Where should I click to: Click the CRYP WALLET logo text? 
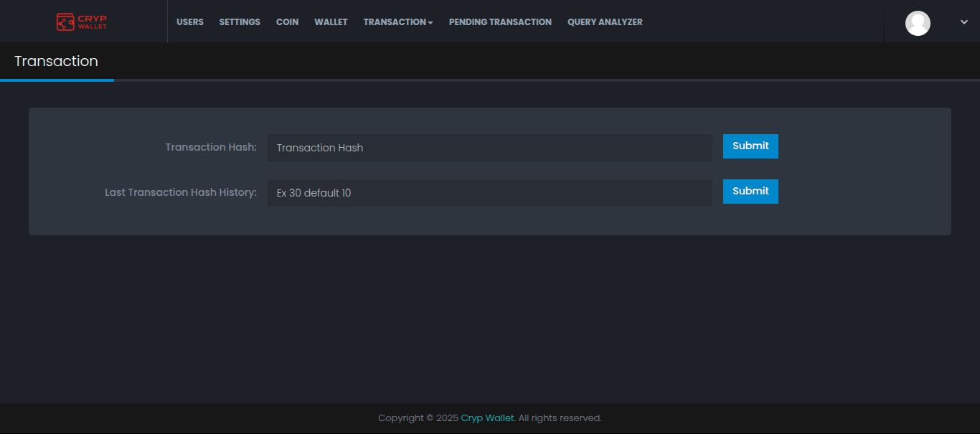point(92,22)
